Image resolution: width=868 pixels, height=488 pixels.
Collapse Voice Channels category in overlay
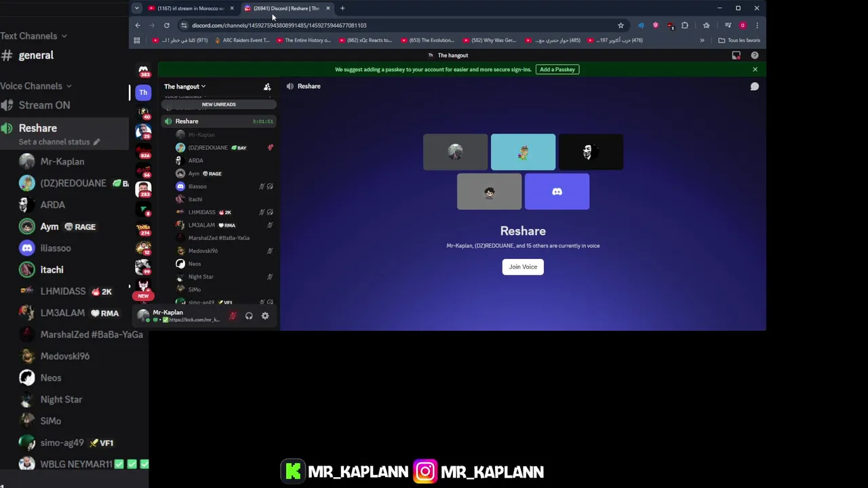click(x=35, y=86)
